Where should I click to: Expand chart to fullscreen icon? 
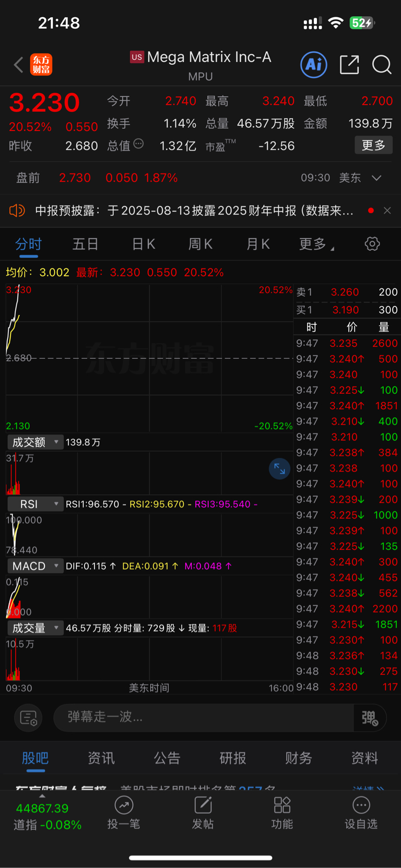click(279, 468)
